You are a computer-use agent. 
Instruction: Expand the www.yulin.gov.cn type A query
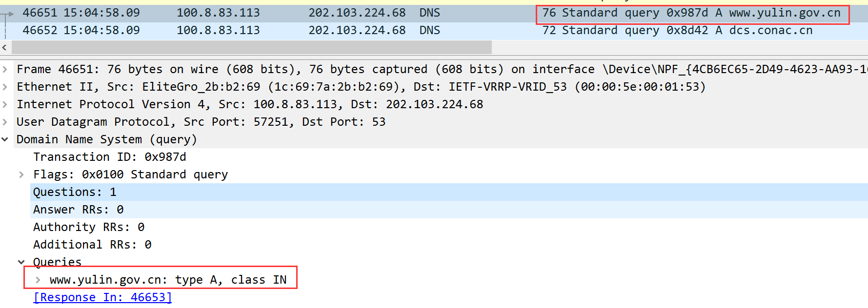[38, 280]
